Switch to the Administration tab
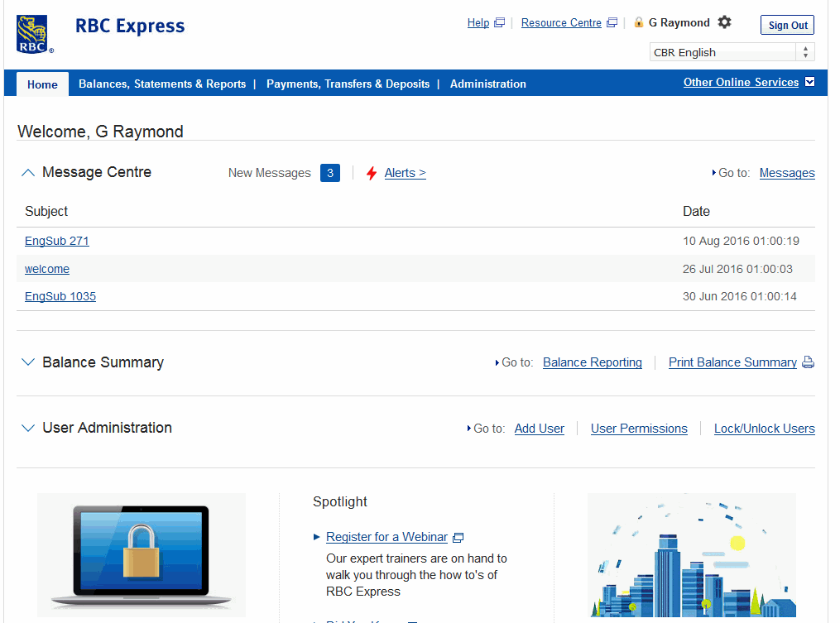The height and width of the screenshot is (623, 840). tap(487, 84)
